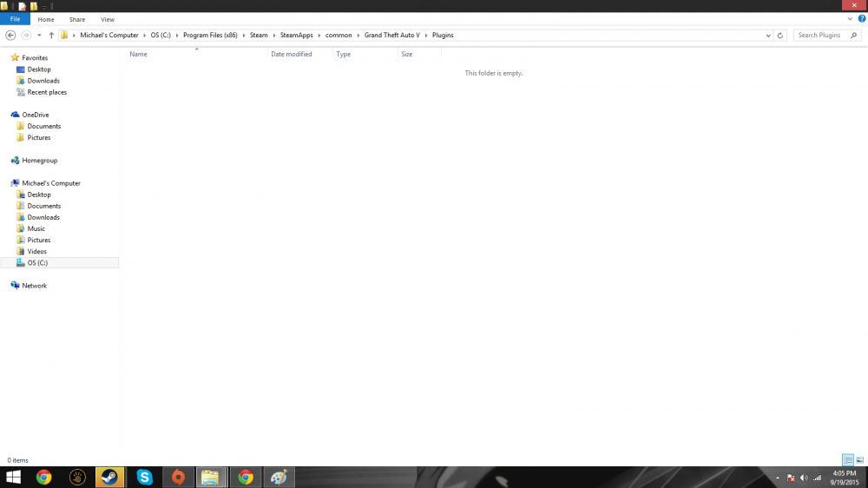Click the search magnifier icon
The height and width of the screenshot is (488, 868).
point(854,35)
